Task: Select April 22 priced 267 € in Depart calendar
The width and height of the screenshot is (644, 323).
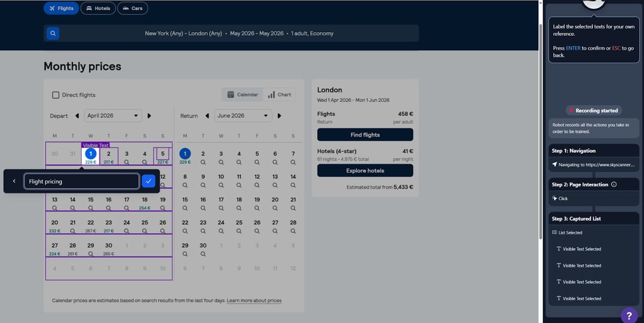Action: click(91, 227)
